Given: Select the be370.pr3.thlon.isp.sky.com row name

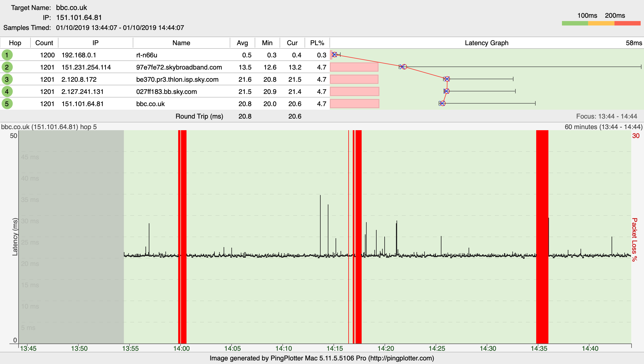Looking at the screenshot, I should pos(177,80).
